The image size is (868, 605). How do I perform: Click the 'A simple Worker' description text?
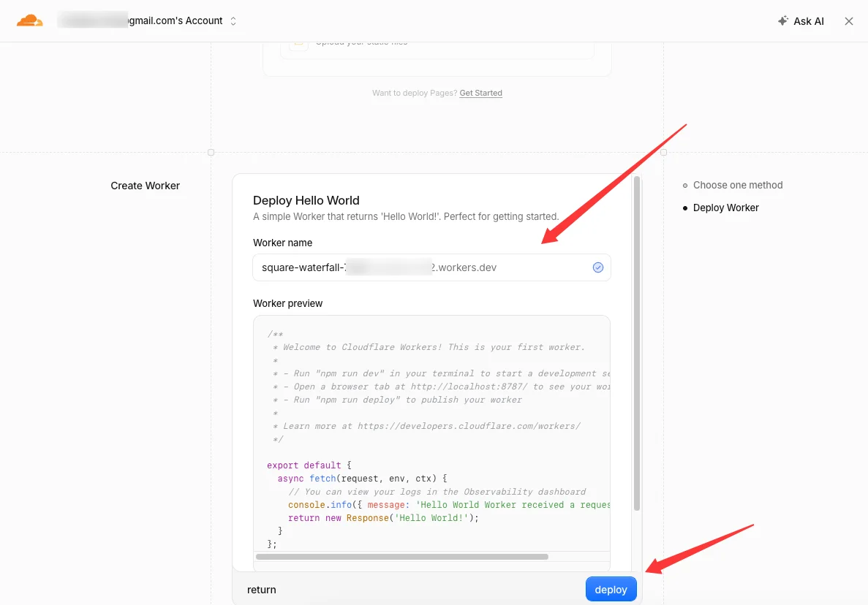tap(406, 217)
